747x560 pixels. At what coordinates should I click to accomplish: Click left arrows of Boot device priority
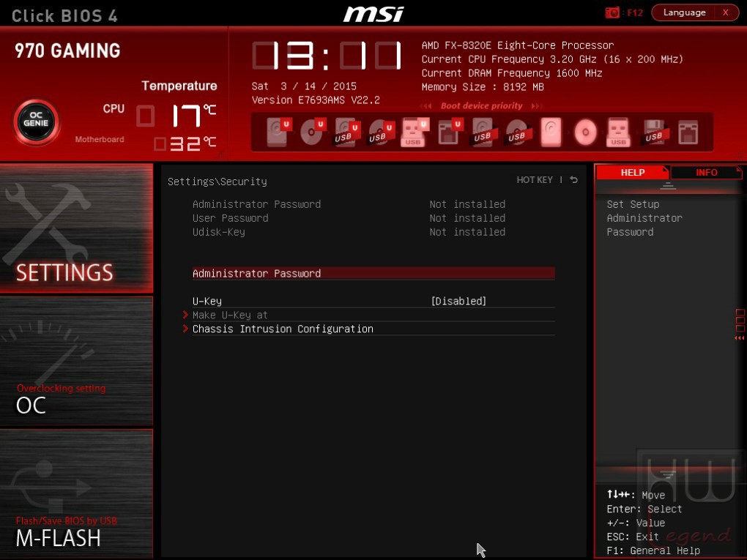[426, 105]
